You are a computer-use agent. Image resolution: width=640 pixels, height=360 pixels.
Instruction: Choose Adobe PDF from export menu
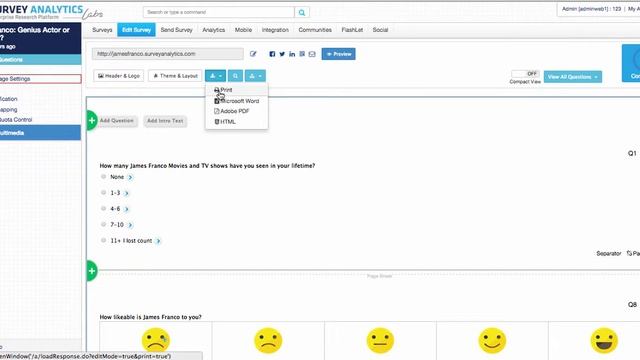point(231,111)
